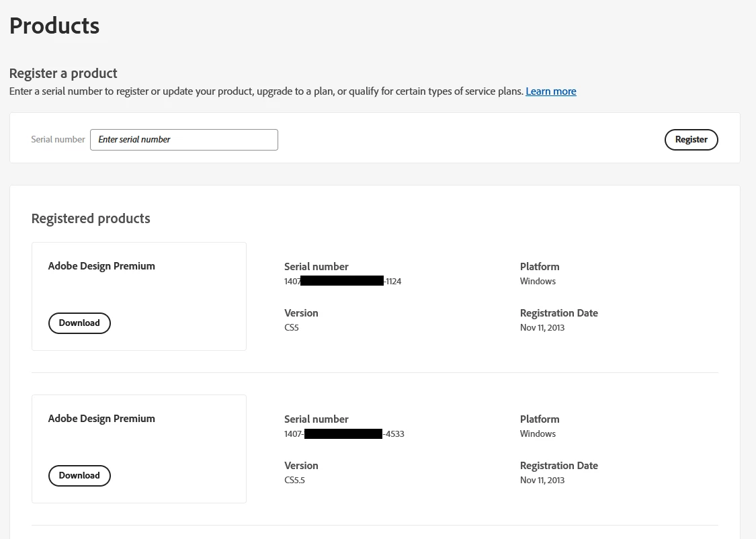Open the Learn more link

point(550,91)
